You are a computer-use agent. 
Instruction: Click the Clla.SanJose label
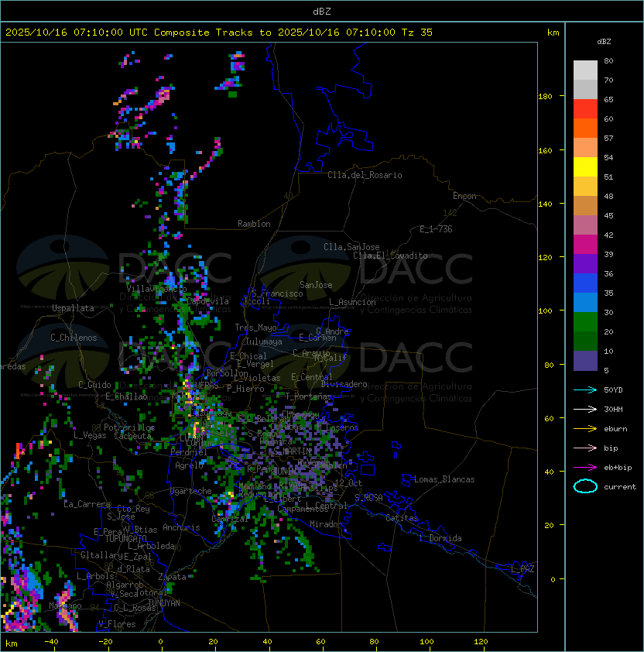click(x=351, y=247)
